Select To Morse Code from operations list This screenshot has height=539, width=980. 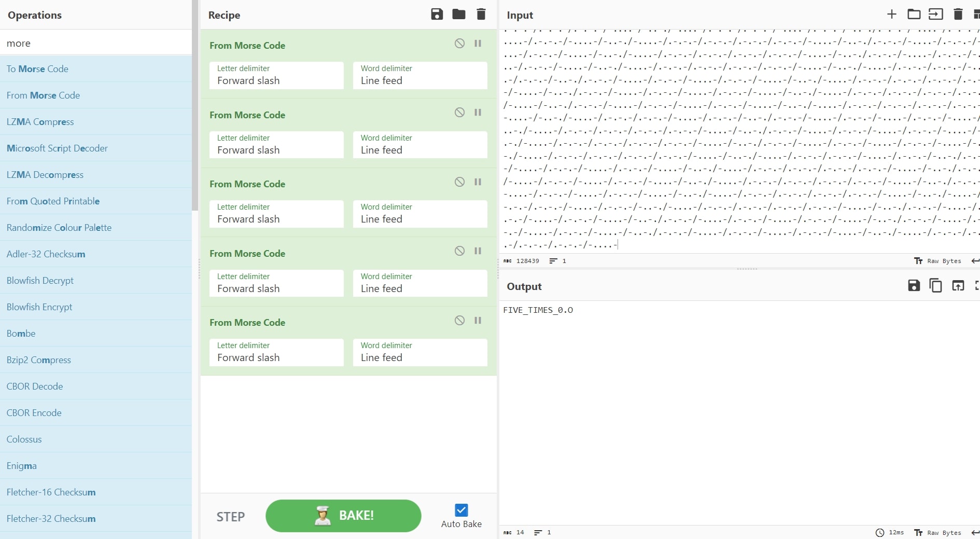click(37, 69)
